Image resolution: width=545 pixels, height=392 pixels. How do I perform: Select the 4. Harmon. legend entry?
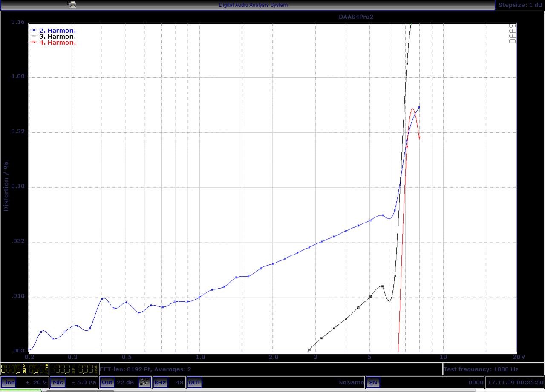click(x=53, y=43)
